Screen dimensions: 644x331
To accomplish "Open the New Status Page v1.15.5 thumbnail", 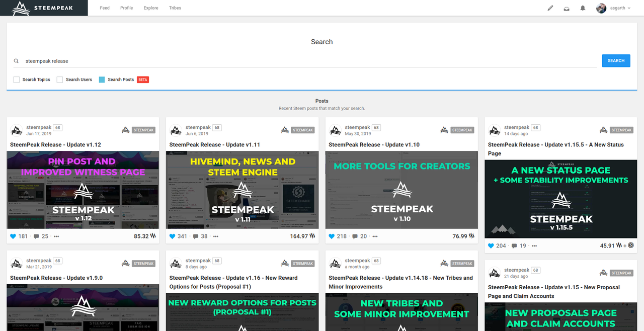I will [561, 199].
